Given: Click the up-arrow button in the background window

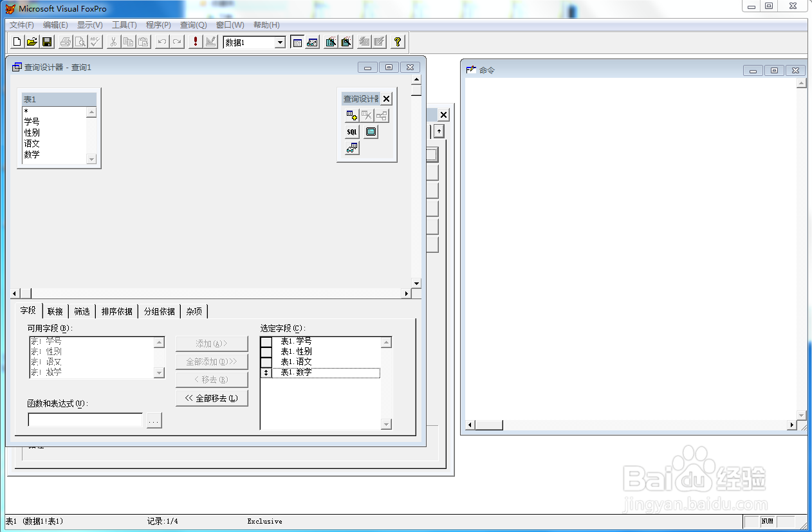Looking at the screenshot, I should click(439, 131).
